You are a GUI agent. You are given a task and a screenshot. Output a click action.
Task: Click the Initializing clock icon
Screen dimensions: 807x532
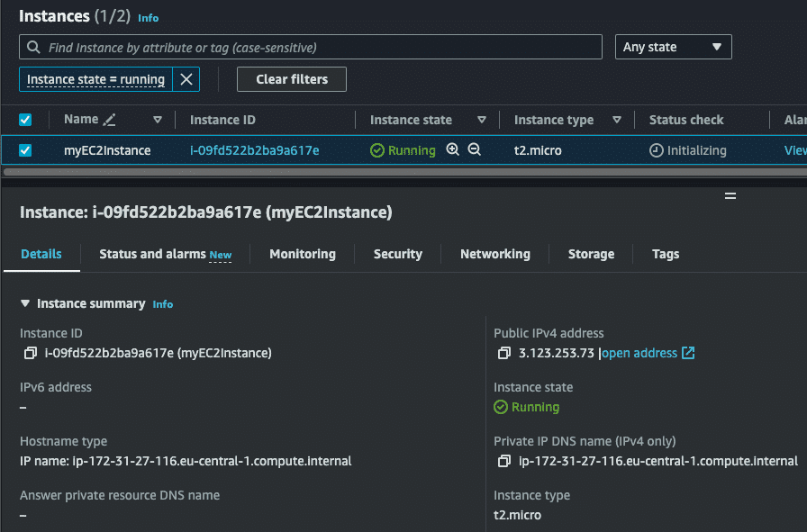pos(657,150)
